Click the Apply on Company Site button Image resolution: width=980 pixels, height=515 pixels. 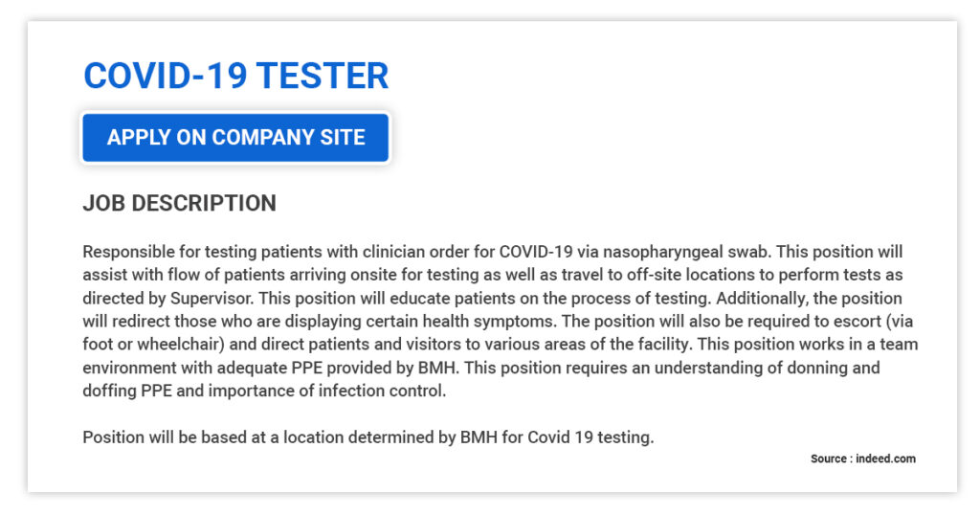[x=235, y=138]
